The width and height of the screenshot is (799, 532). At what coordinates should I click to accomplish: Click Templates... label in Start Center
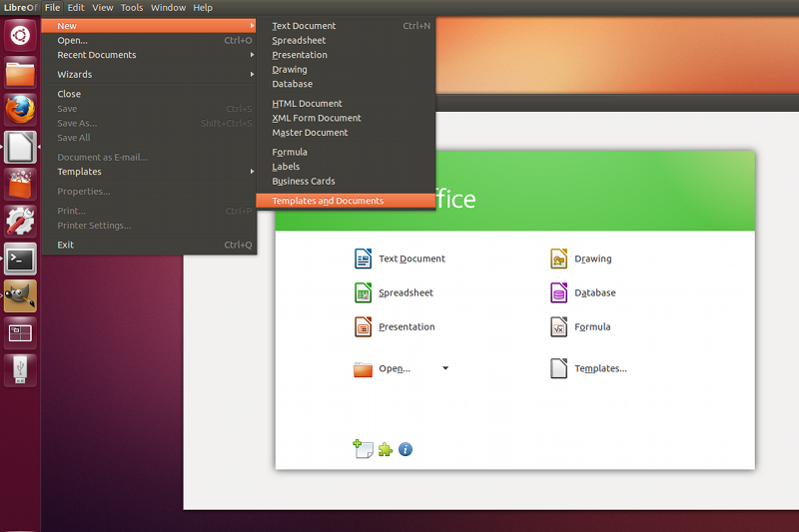pos(601,368)
